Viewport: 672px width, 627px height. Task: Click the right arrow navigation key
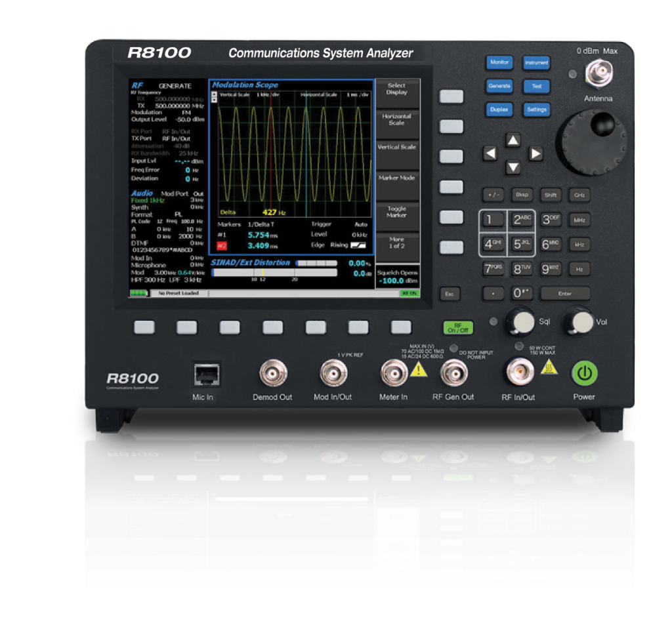[x=535, y=153]
